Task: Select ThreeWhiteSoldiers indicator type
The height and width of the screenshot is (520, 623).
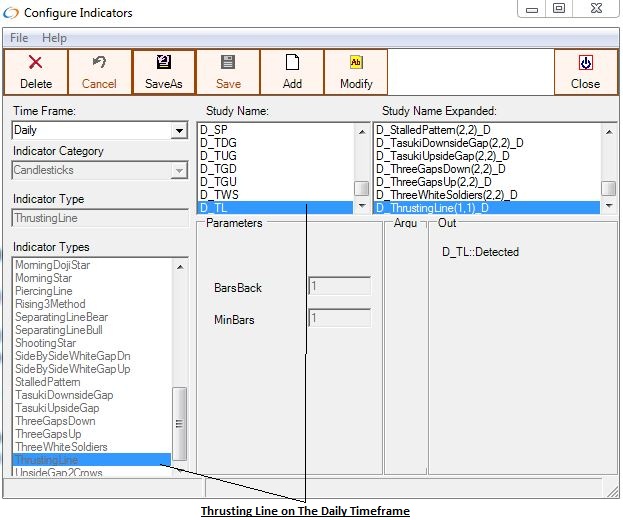Action: pyautogui.click(x=61, y=447)
